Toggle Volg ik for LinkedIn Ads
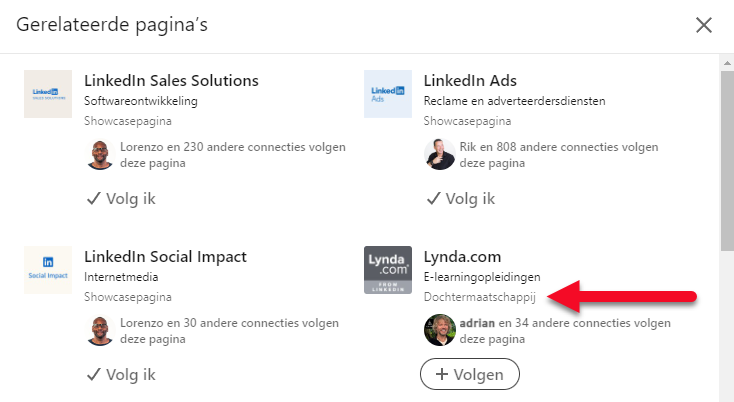The image size is (734, 402). [461, 198]
